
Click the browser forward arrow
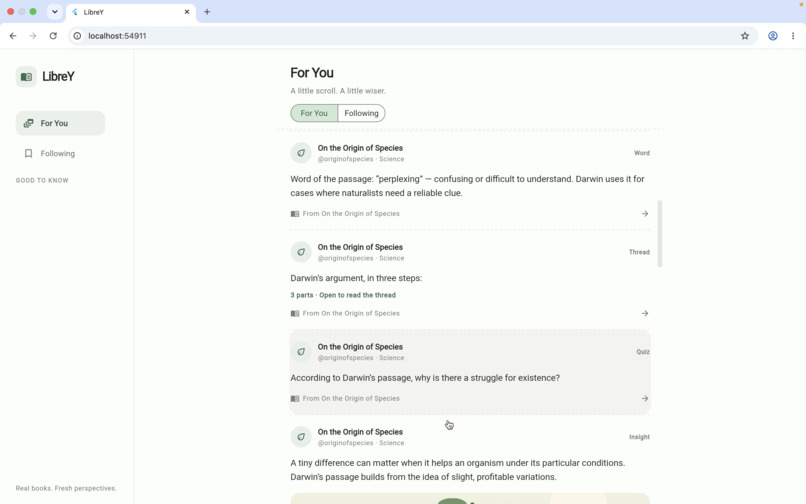[x=33, y=36]
